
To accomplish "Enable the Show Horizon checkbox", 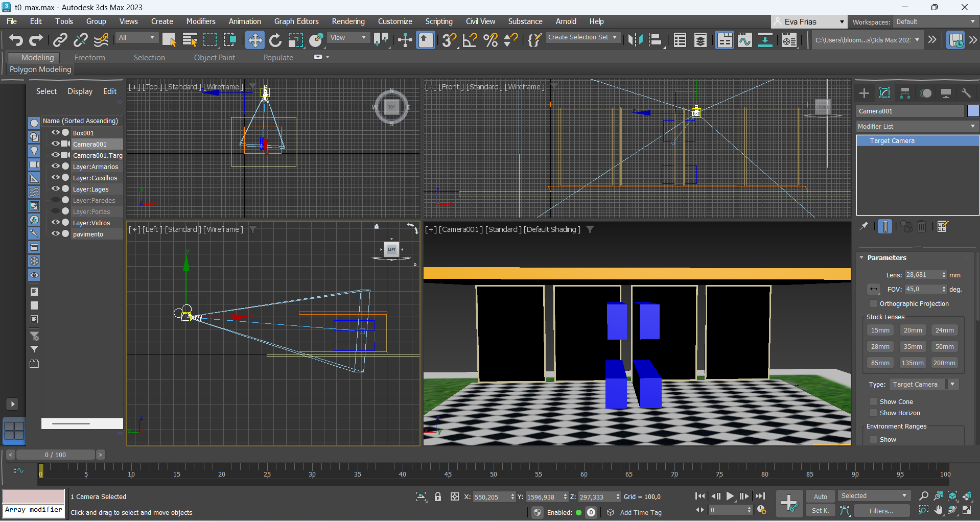I will click(873, 413).
